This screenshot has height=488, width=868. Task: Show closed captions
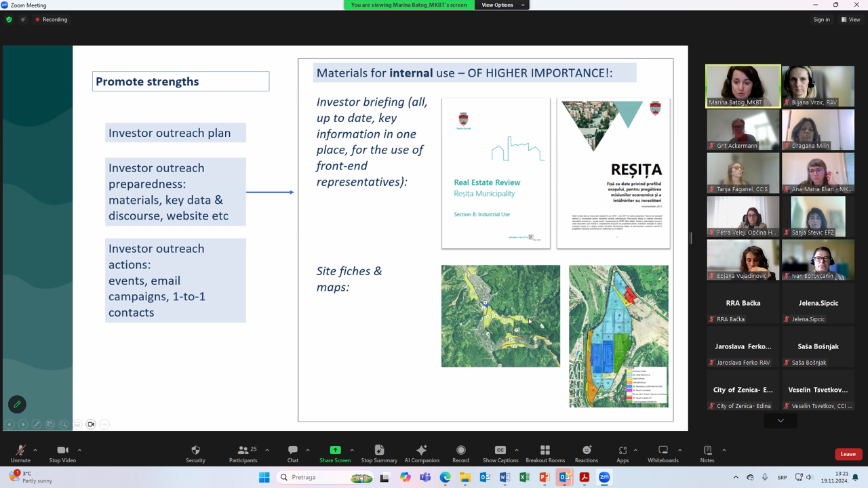pyautogui.click(x=500, y=453)
